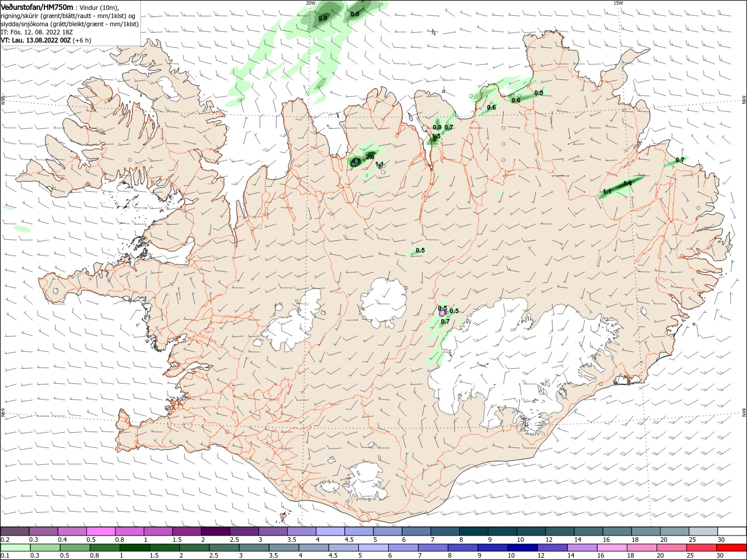Image resolution: width=747 pixels, height=560 pixels.
Task: Select the white 30 swatch in upper legend row
Action: point(732,531)
